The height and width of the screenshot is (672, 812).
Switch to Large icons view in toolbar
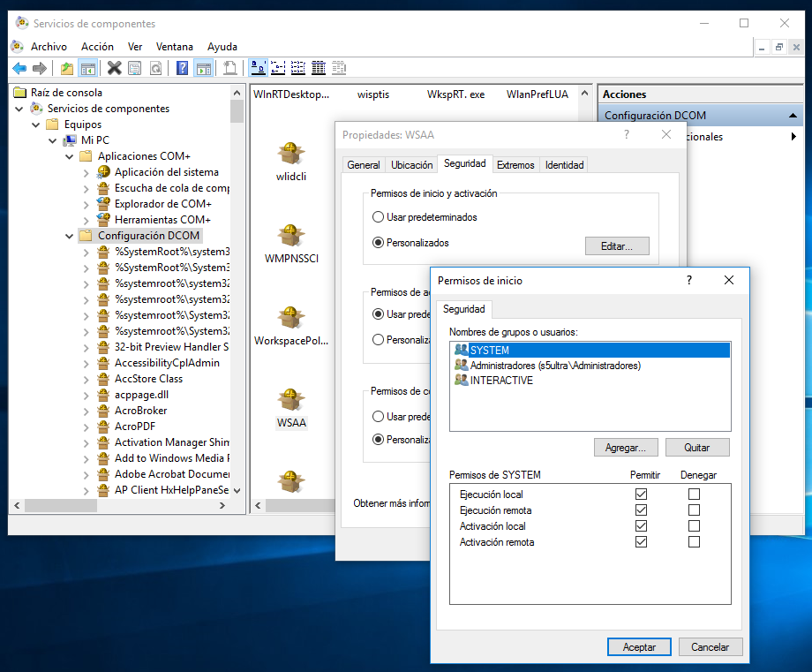pyautogui.click(x=259, y=68)
